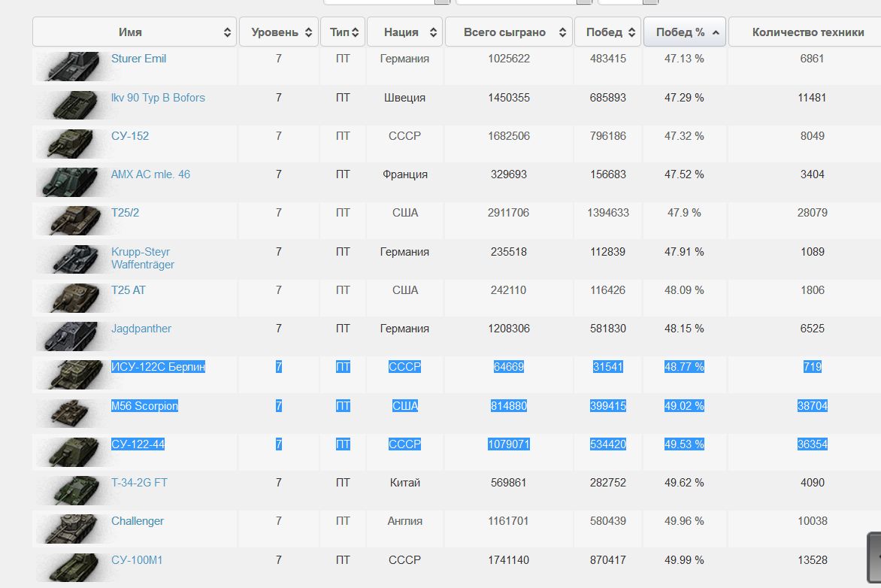This screenshot has width=881, height=588.
Task: Open the AMX AC mle. 46 link
Action: click(150, 174)
